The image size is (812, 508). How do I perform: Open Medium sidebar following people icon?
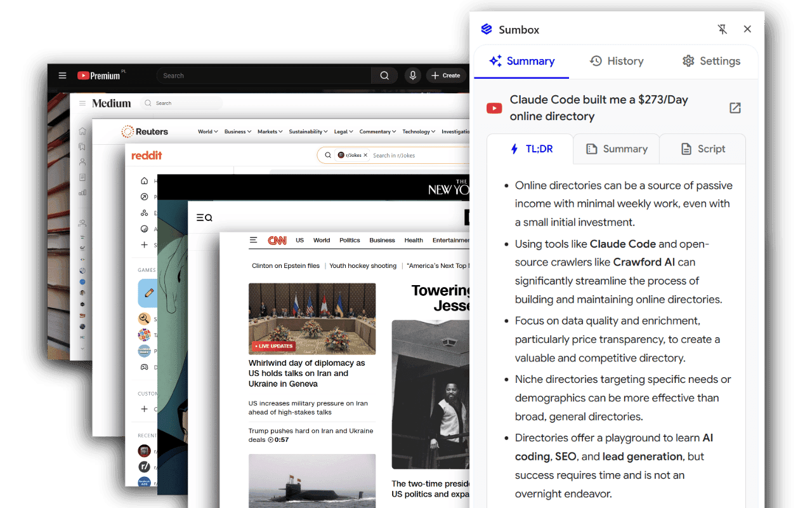click(82, 223)
